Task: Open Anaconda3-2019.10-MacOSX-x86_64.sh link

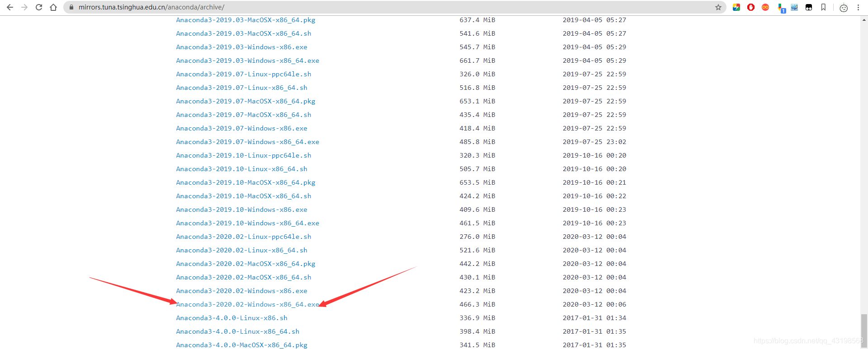Action: (244, 196)
